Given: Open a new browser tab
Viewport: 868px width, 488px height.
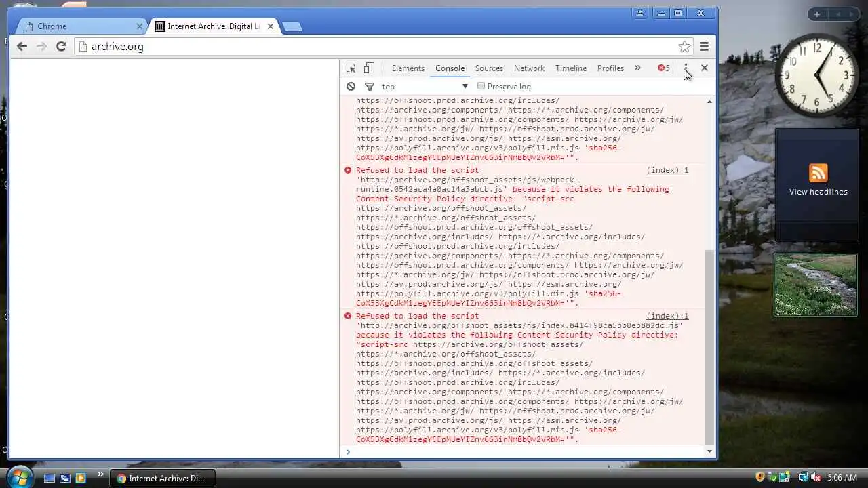Looking at the screenshot, I should coord(292,26).
